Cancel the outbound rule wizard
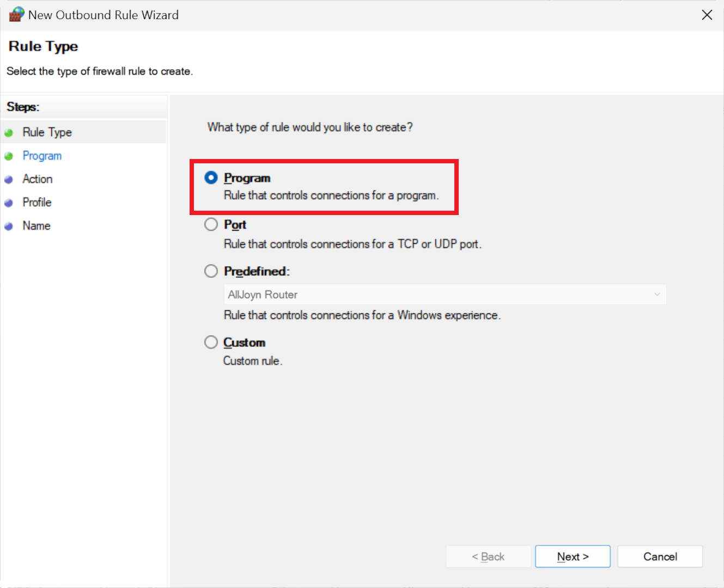The height and width of the screenshot is (588, 724). point(660,556)
